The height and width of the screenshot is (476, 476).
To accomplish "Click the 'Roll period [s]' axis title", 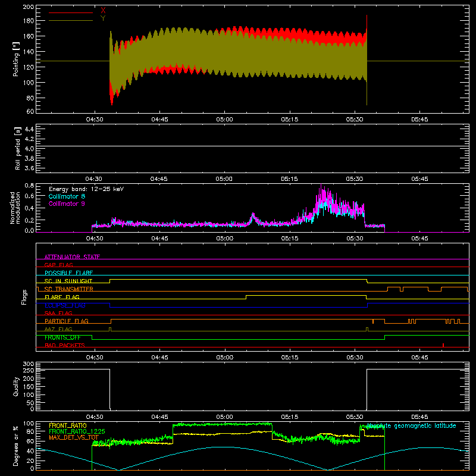I will (17, 148).
